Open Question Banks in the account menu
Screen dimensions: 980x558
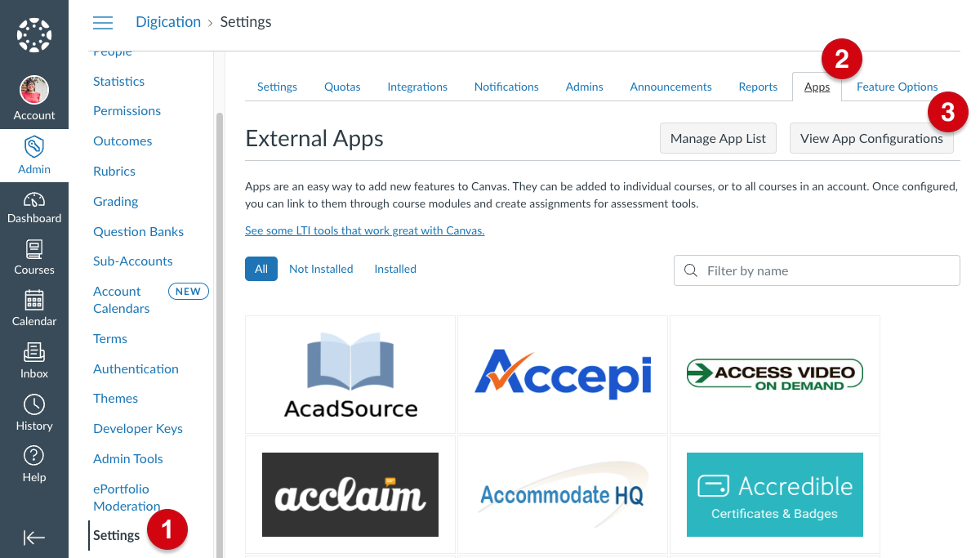[139, 231]
